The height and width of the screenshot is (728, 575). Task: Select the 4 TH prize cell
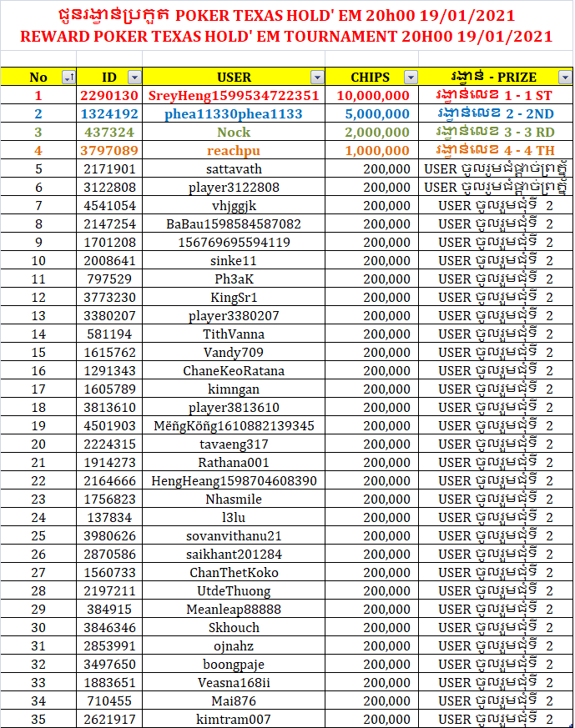(496, 150)
